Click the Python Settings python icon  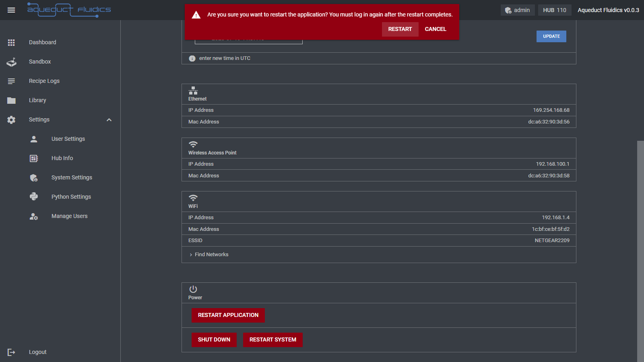pyautogui.click(x=34, y=196)
